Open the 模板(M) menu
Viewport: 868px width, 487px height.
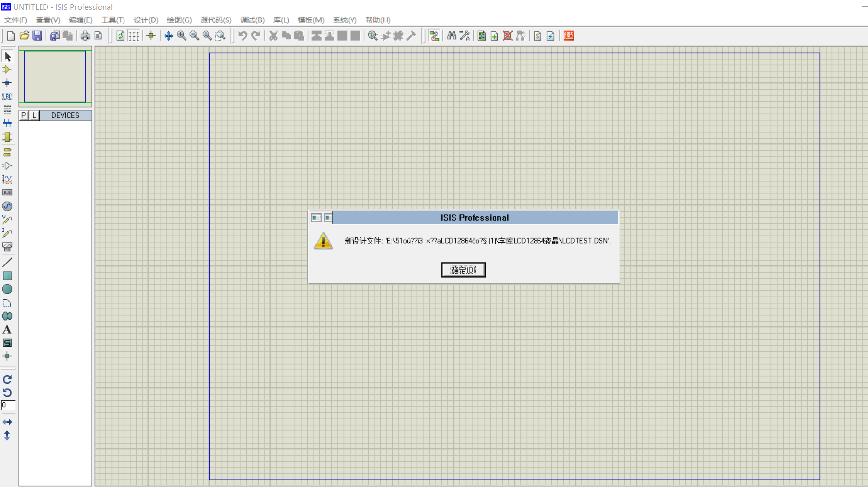pos(311,20)
